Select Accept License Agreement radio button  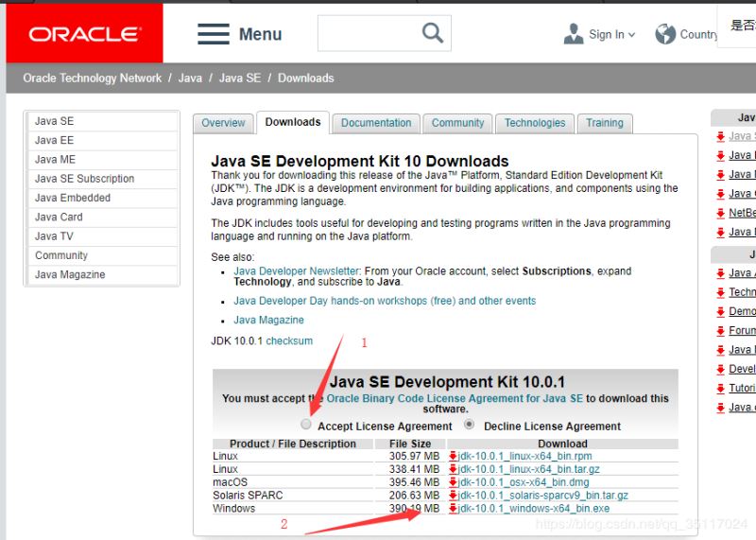[x=305, y=425]
